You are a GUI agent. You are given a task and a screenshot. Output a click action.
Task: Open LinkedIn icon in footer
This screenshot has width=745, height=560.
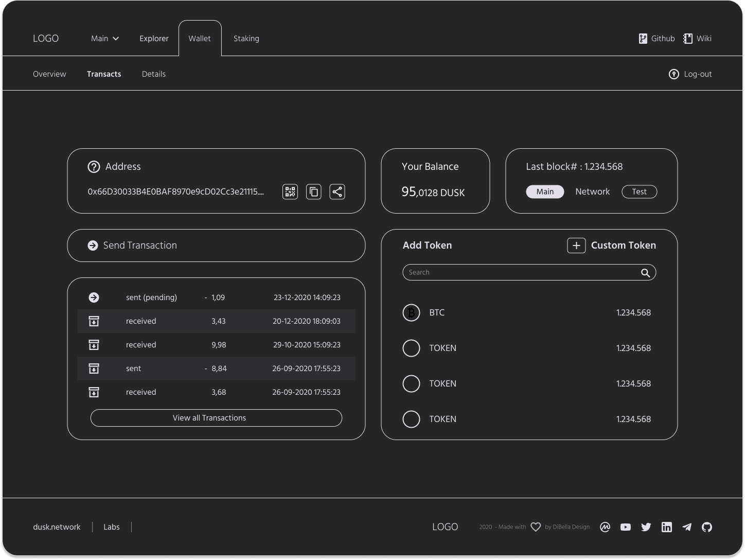667,527
